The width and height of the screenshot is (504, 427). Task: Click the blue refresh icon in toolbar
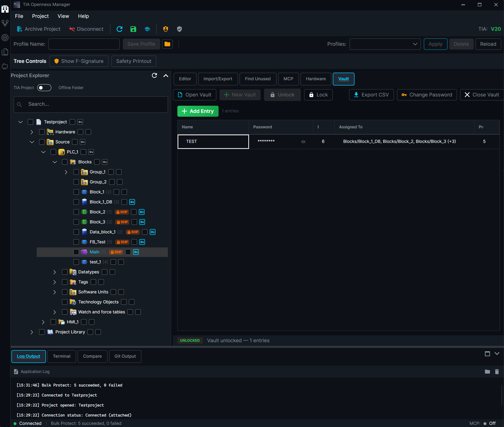tap(120, 29)
